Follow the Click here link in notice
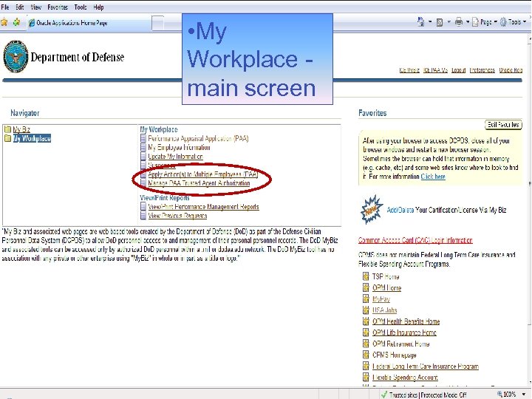532x399 pixels. coord(433,177)
